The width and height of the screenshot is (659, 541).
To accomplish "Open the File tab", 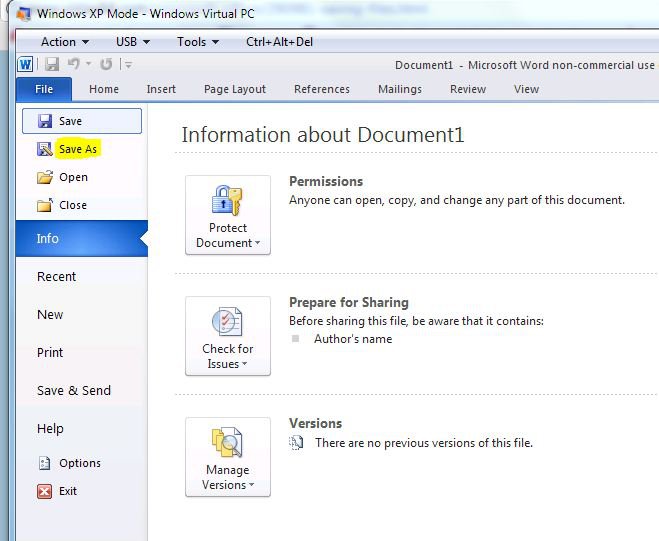I will coord(44,89).
